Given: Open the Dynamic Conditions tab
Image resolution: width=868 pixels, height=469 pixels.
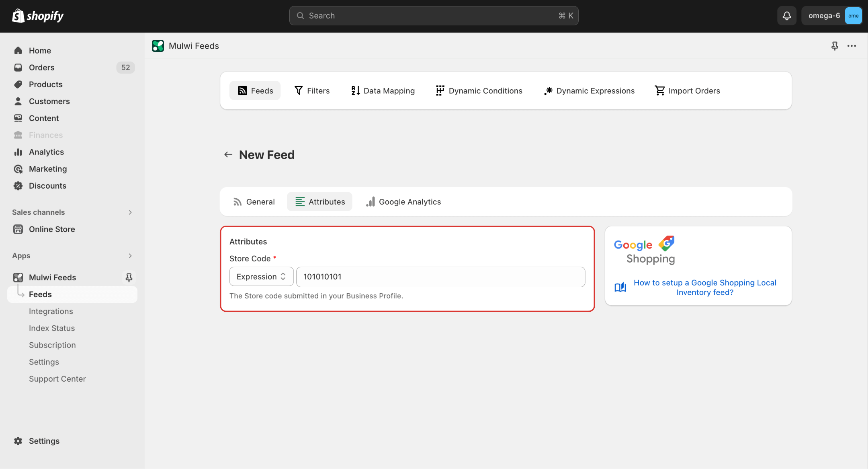Looking at the screenshot, I should click(479, 91).
